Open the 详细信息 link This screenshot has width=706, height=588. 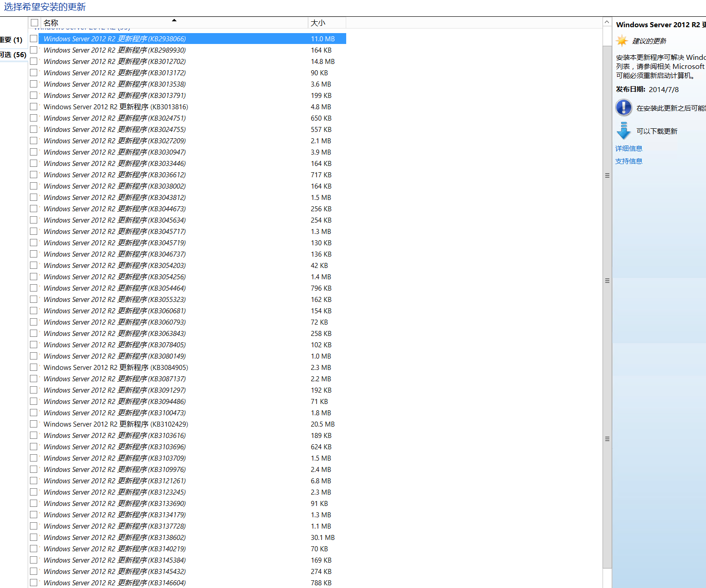pos(629,148)
